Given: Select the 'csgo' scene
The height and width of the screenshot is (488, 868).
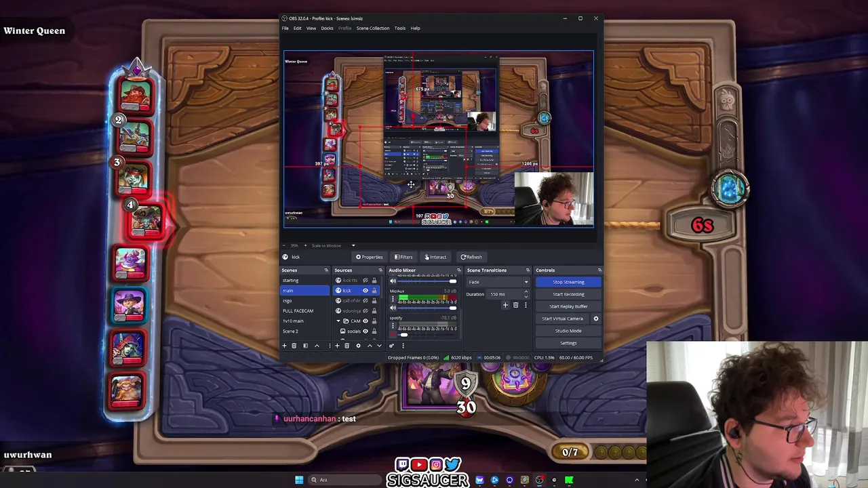Looking at the screenshot, I should pos(305,301).
